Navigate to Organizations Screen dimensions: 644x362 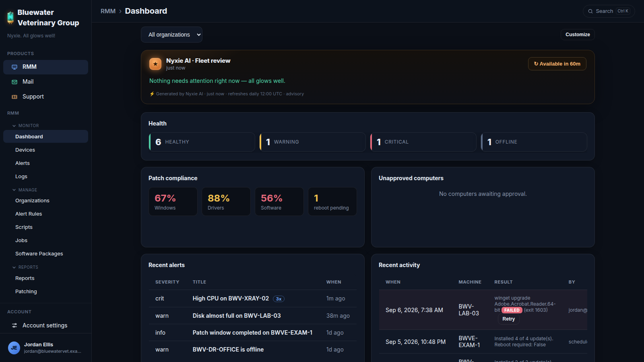(x=45, y=200)
